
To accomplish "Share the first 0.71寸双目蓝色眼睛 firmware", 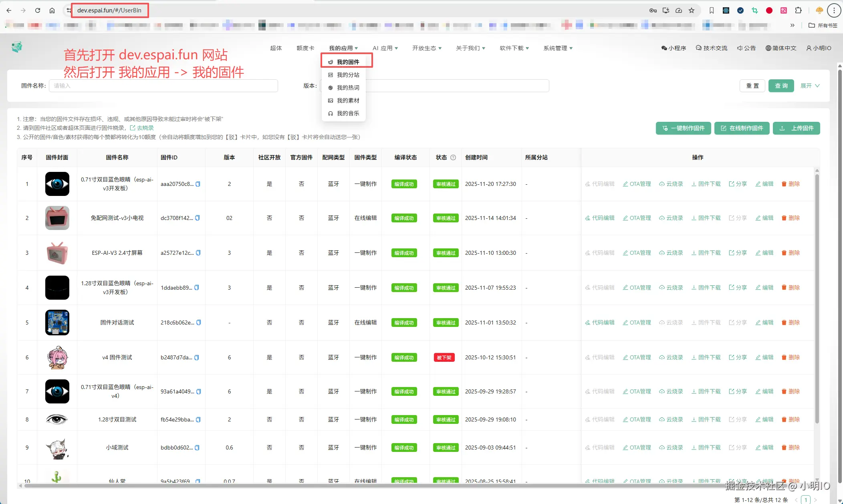I will coord(738,184).
